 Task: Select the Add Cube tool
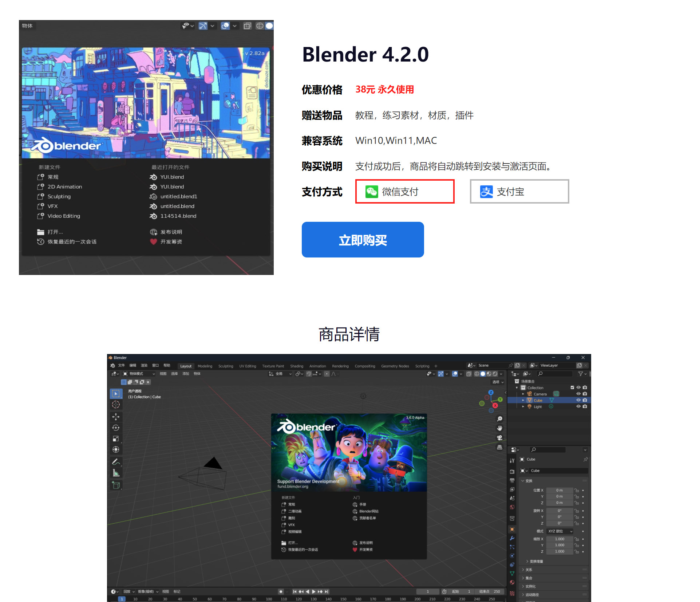click(x=116, y=485)
